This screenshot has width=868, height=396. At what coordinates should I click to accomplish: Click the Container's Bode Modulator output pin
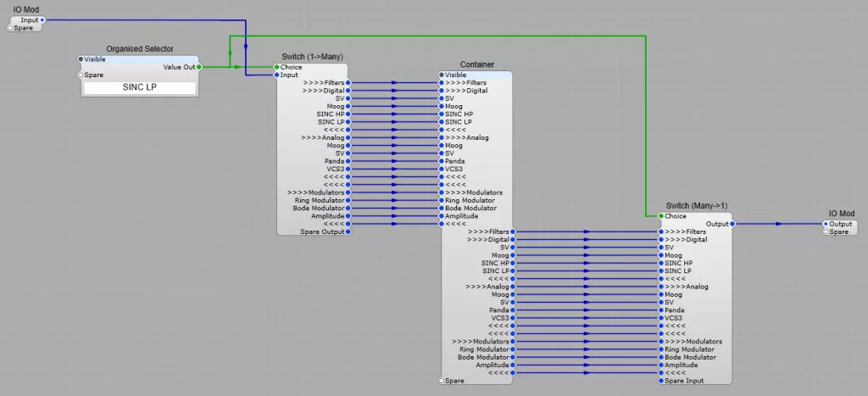point(513,357)
